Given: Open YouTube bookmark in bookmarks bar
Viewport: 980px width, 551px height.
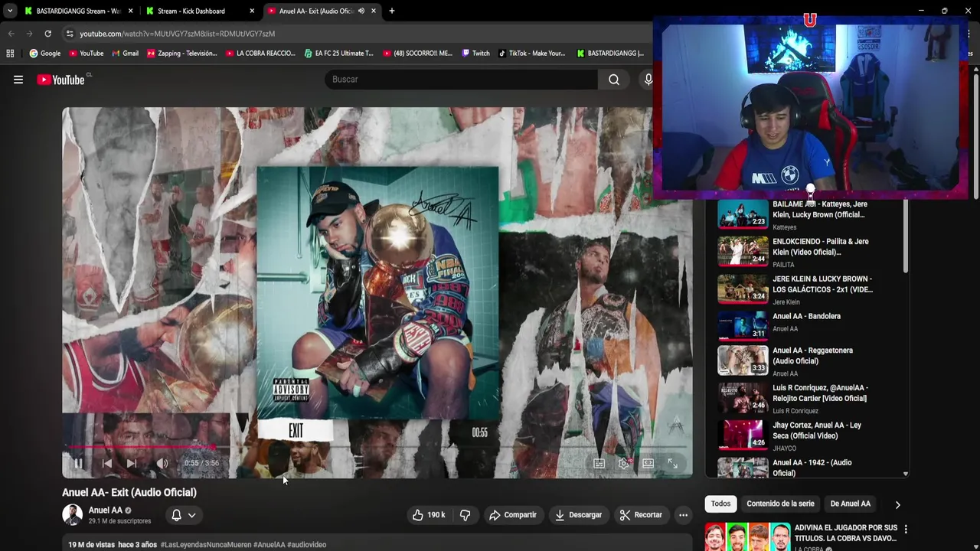Looking at the screenshot, I should click(x=86, y=54).
